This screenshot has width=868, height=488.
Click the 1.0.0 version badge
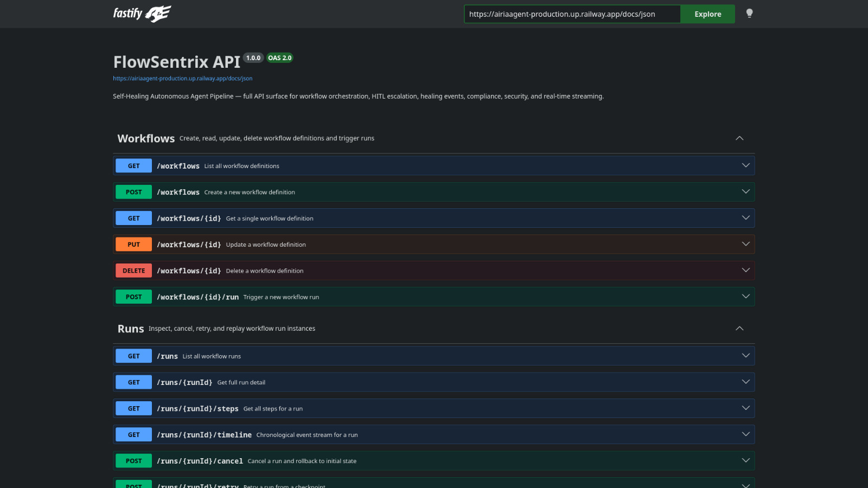253,58
